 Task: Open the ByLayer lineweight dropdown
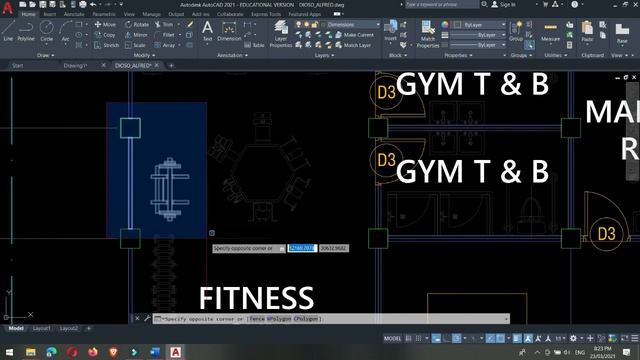click(x=478, y=35)
